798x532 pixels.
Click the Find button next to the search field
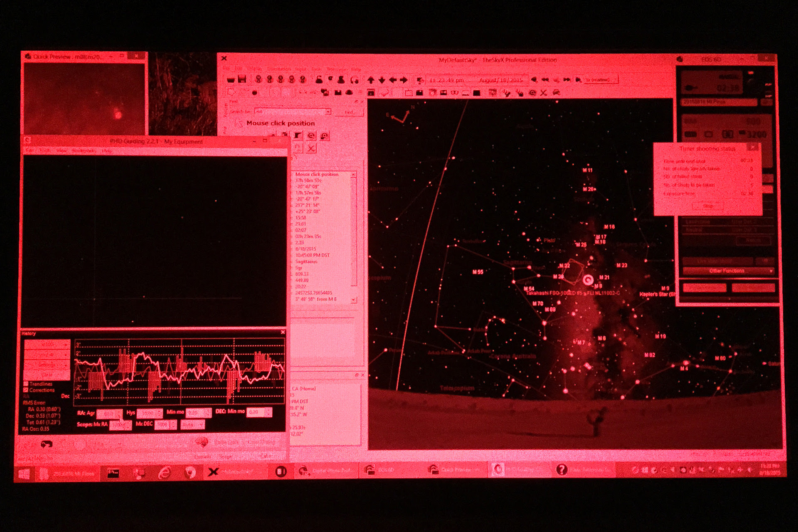click(x=349, y=112)
